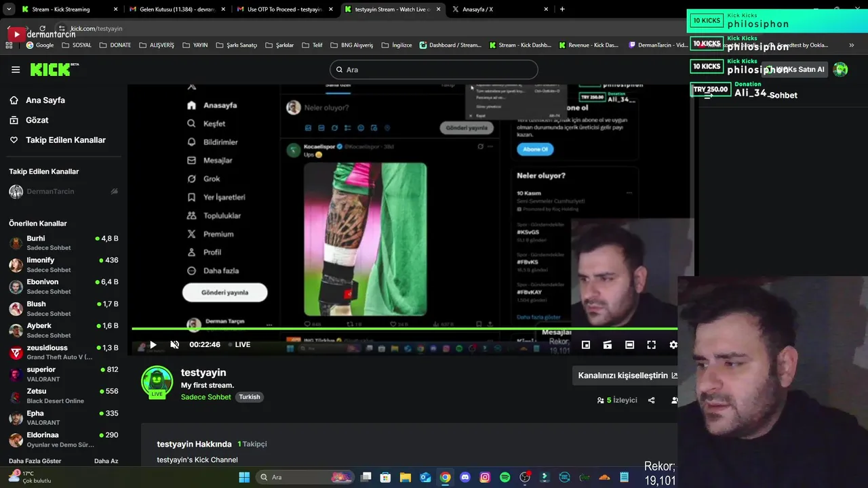Expand the YAYIN bookmarks folder
The height and width of the screenshot is (488, 868).
[195, 45]
